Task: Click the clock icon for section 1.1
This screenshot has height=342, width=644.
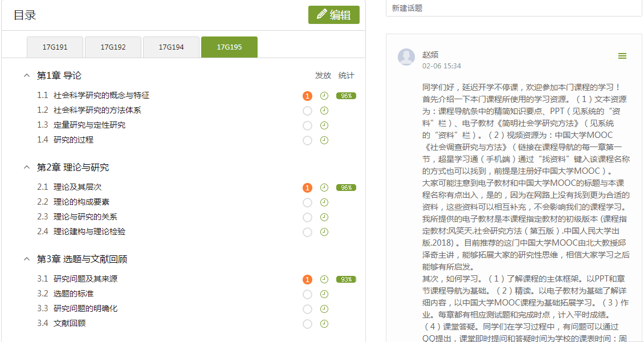Action: point(324,96)
